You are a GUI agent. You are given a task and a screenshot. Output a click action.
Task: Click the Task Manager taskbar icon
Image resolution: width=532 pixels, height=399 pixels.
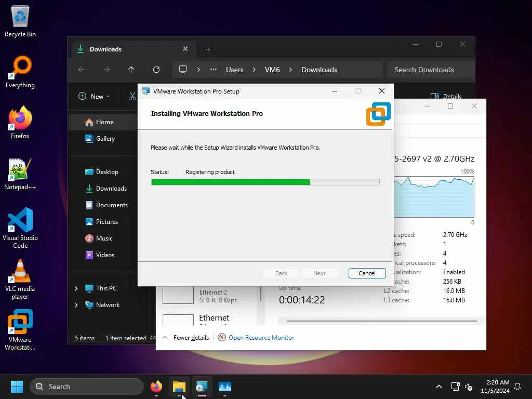pos(224,387)
